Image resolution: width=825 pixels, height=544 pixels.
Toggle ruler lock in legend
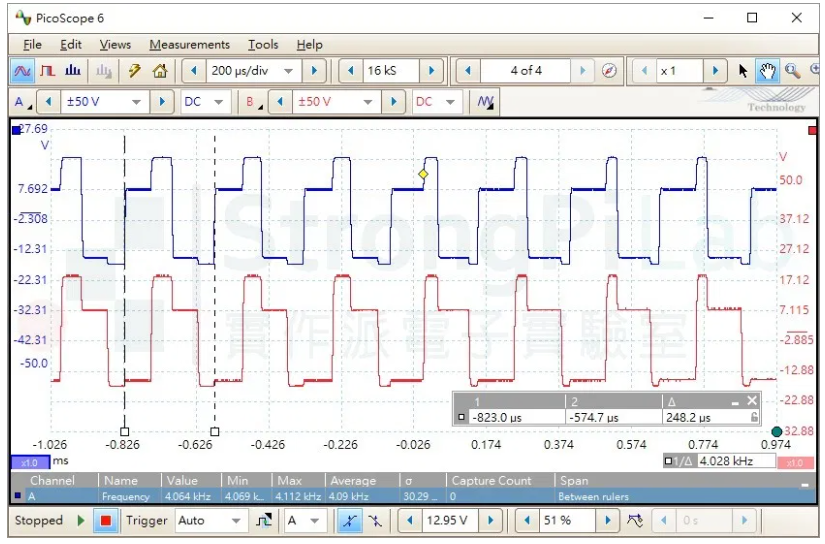(754, 418)
